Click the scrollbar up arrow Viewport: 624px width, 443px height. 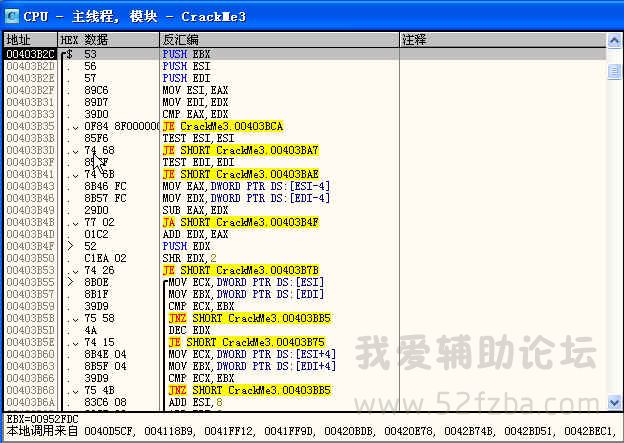click(x=614, y=40)
